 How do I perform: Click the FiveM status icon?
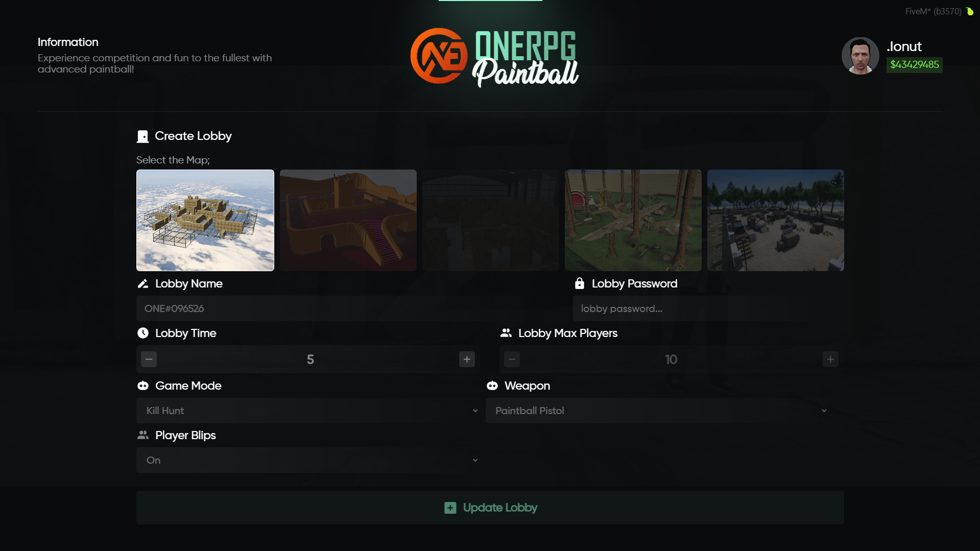click(x=969, y=11)
